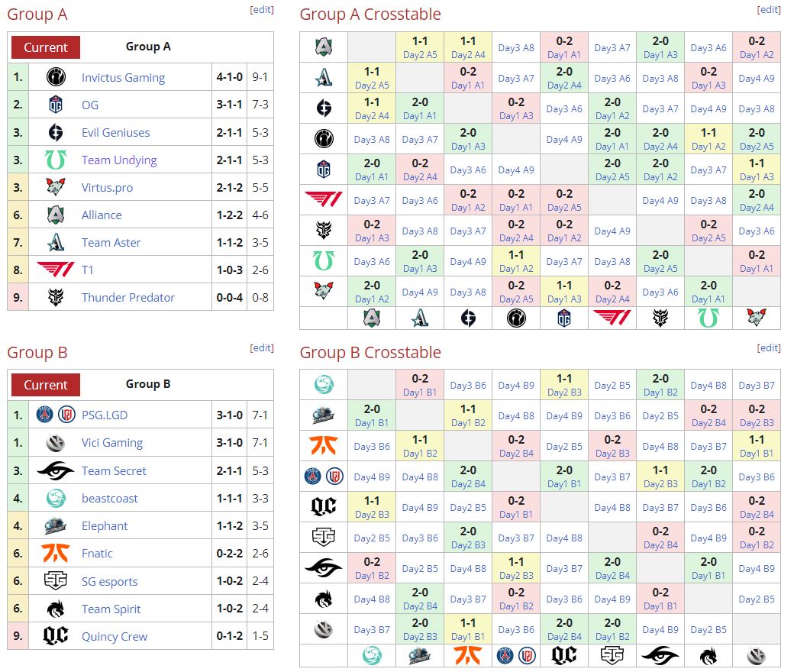Click PSG.LGD logo in Group B crosstable bottom row
This screenshot has height=672, width=794.
pyautogui.click(x=516, y=655)
